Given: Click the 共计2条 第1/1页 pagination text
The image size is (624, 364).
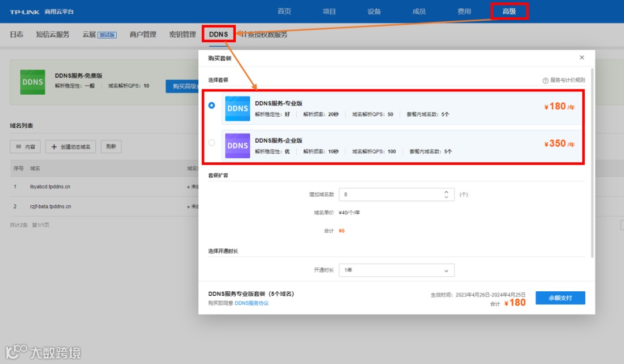Looking at the screenshot, I should pos(29,225).
